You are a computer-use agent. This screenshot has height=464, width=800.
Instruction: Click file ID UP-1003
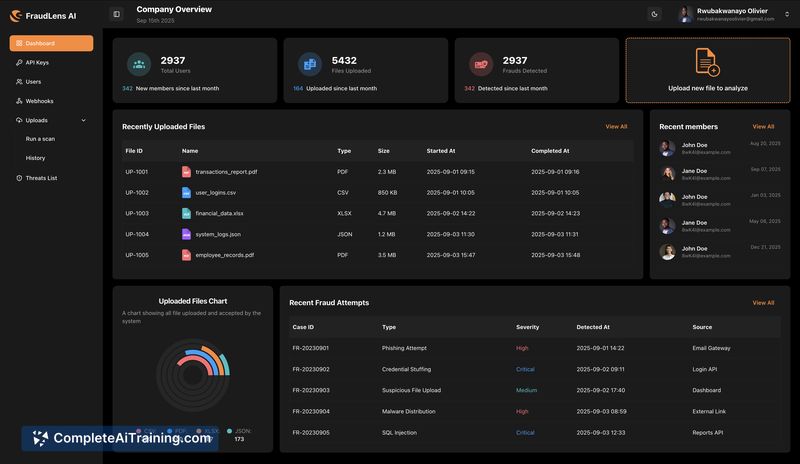click(137, 213)
